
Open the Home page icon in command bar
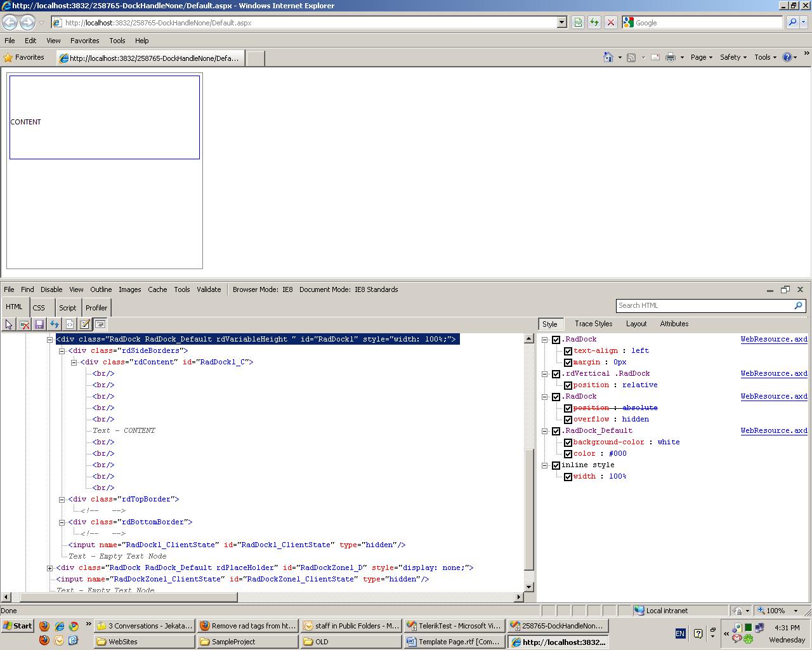[608, 57]
